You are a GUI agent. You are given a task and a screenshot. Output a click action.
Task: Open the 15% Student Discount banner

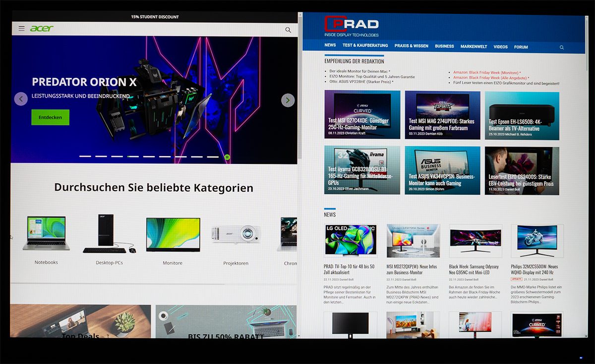(155, 17)
